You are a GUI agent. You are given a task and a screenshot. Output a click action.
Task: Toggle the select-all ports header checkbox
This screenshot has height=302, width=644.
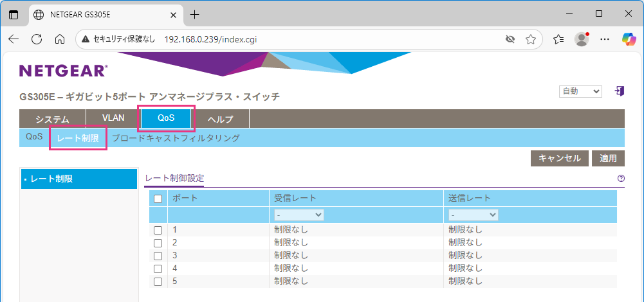click(158, 199)
